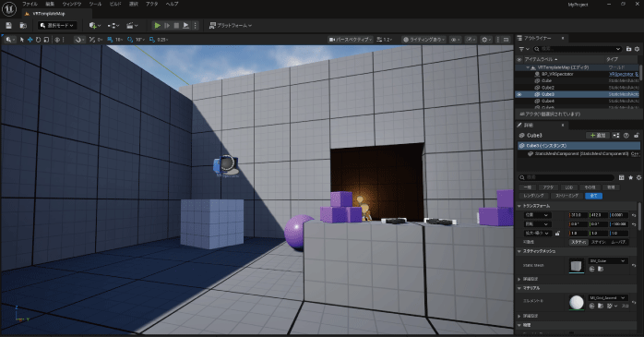Collapse the VRTemplateMap tree node
The width and height of the screenshot is (644, 337).
528,67
